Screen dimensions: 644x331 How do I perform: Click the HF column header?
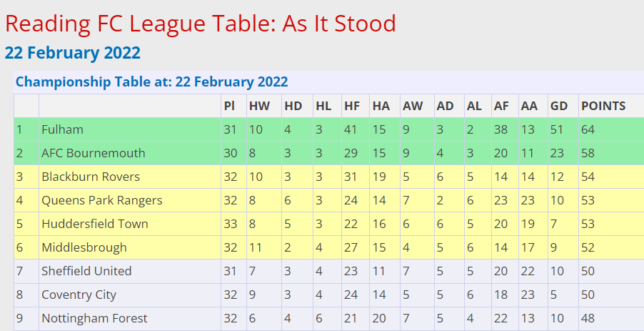(x=351, y=106)
